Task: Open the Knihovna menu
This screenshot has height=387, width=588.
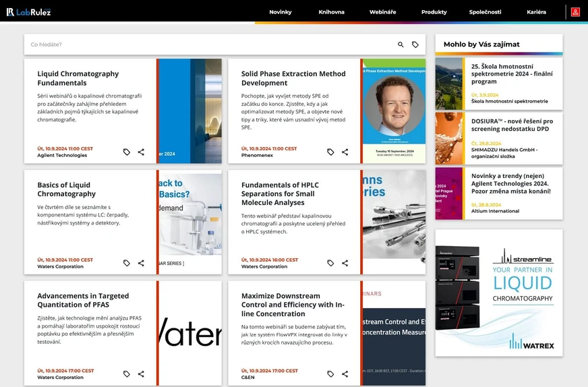Action: (332, 12)
